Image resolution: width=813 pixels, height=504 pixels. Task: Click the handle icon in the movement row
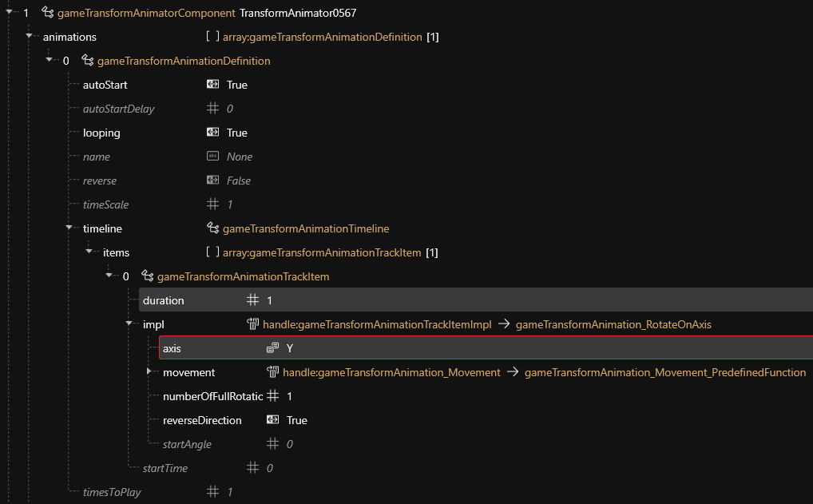click(x=272, y=372)
